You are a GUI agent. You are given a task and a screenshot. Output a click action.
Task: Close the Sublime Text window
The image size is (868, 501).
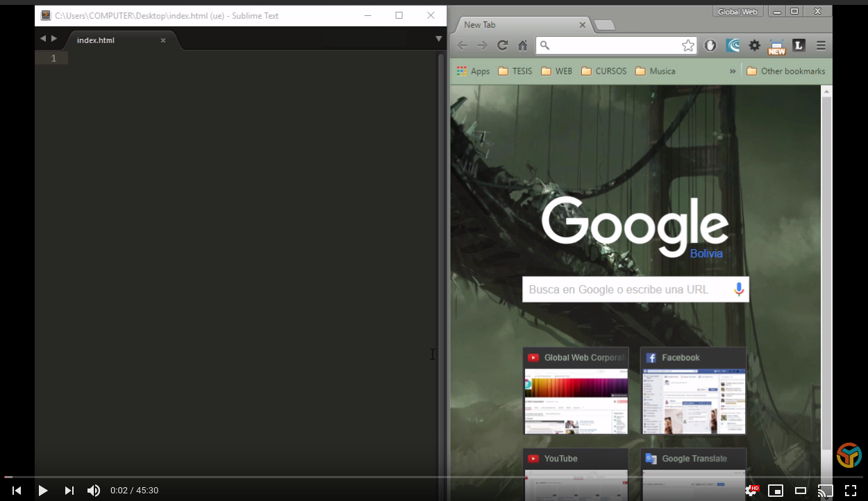(431, 15)
